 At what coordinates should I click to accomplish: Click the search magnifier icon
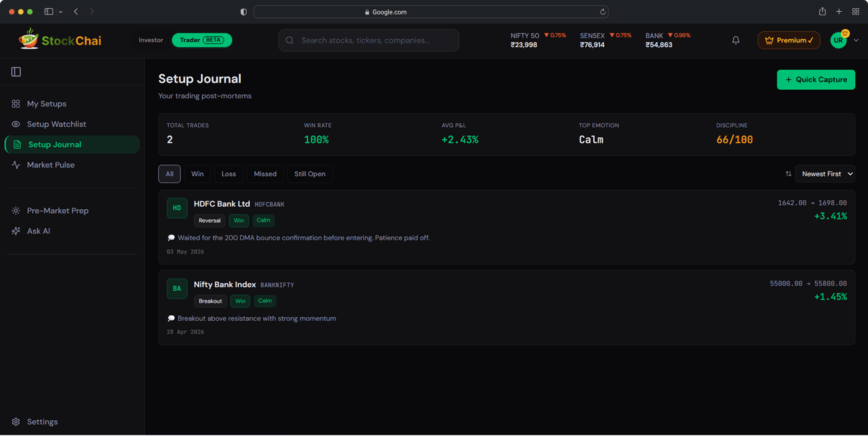tap(290, 40)
